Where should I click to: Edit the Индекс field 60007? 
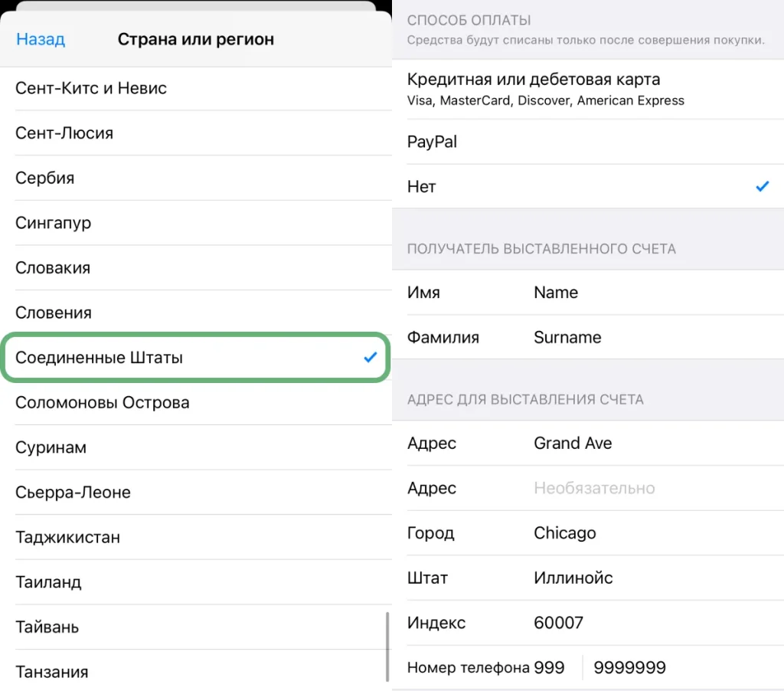point(559,623)
